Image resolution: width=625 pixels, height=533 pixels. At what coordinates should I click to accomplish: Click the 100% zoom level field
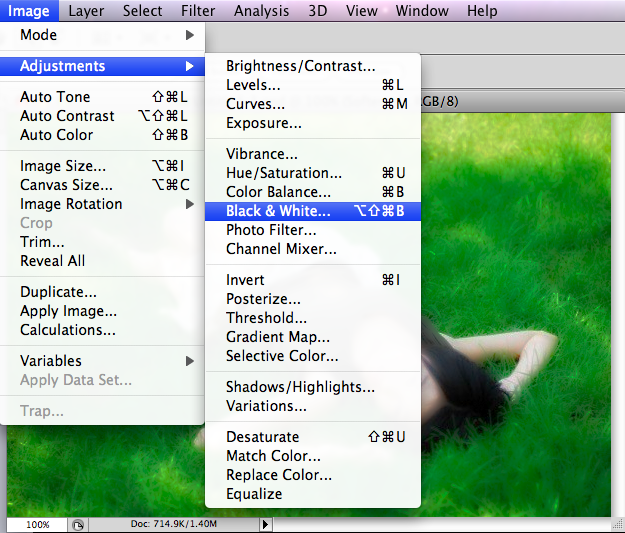(x=37, y=525)
